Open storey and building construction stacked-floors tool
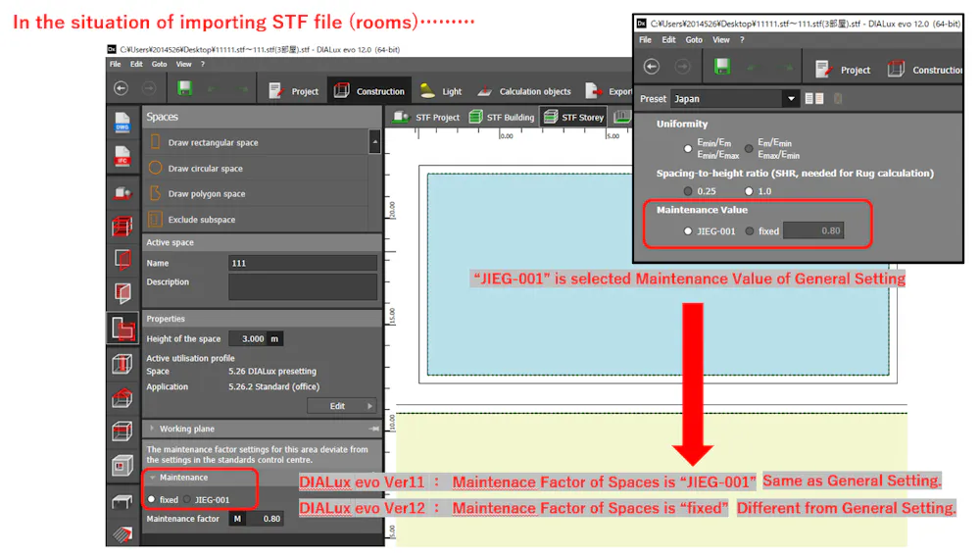 (122, 226)
